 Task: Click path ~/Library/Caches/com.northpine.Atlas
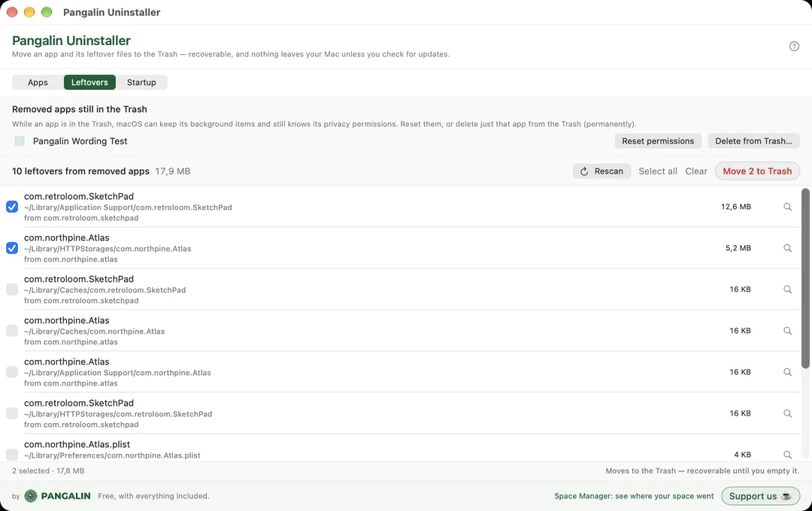point(94,331)
